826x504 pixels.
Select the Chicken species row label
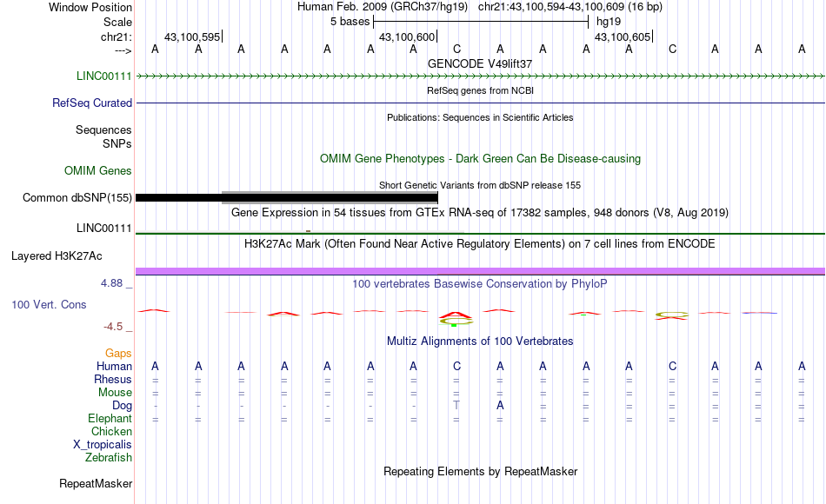111,431
